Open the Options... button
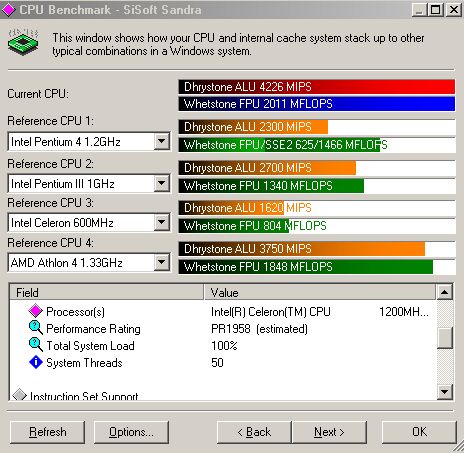Viewport: 464px width, 453px height. (131, 432)
